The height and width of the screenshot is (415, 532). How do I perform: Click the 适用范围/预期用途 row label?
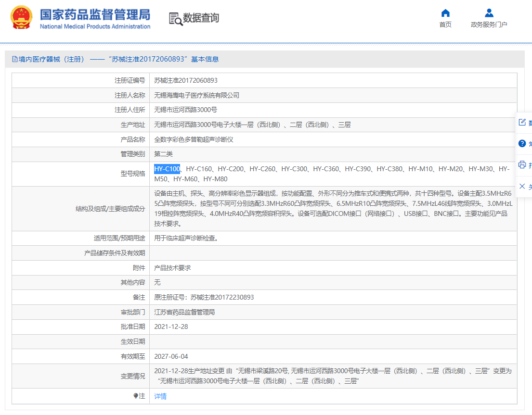(x=119, y=238)
